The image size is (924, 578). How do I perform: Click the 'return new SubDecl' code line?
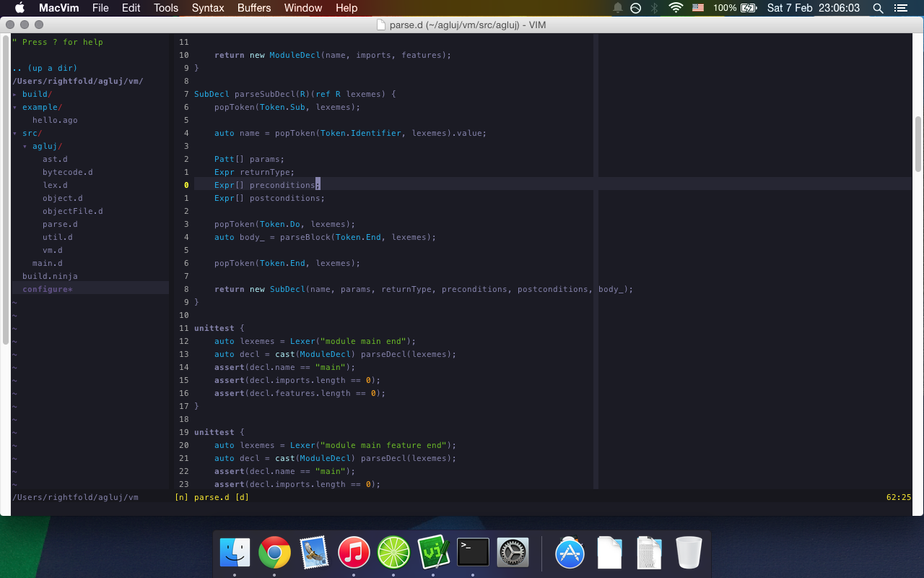point(424,289)
